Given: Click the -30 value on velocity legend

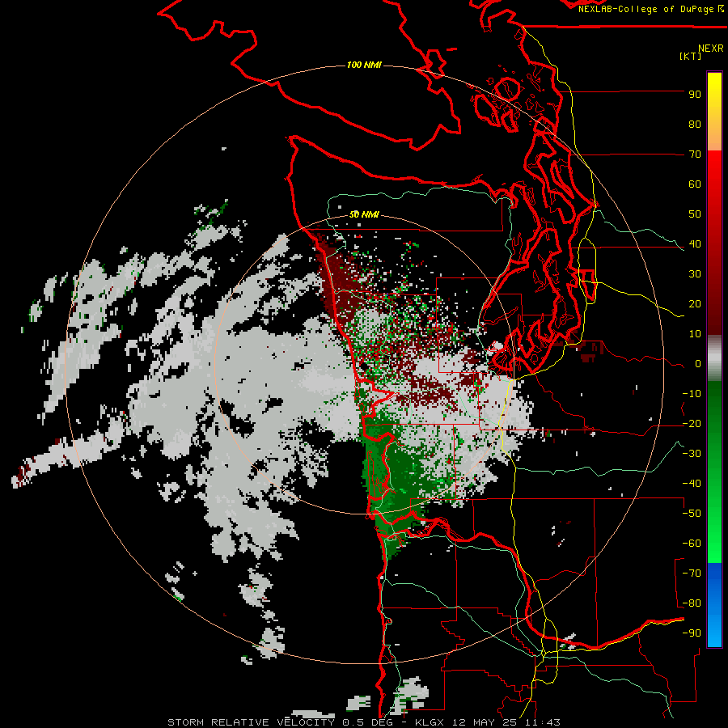Looking at the screenshot, I should tap(692, 454).
